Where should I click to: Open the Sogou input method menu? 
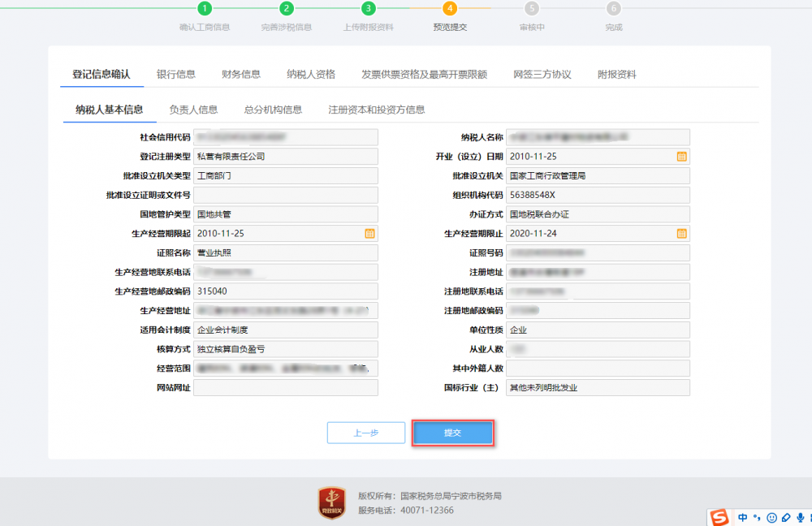[x=719, y=517]
